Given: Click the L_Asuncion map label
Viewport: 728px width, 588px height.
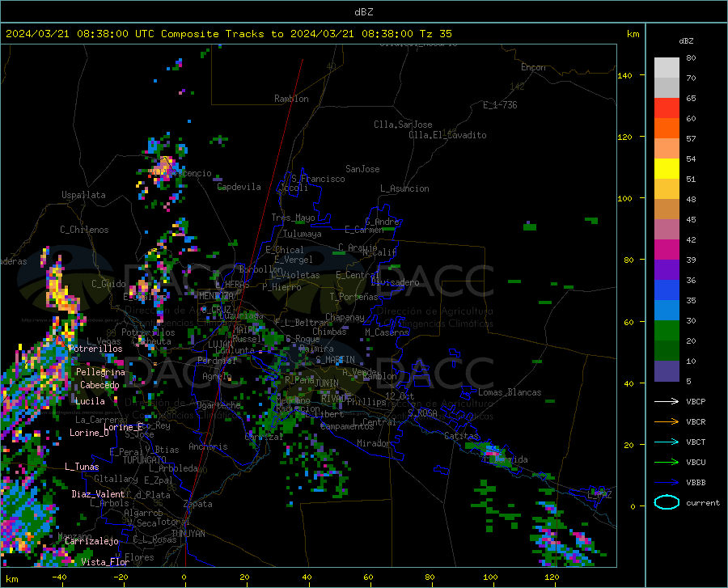Looking at the screenshot, I should point(404,188).
